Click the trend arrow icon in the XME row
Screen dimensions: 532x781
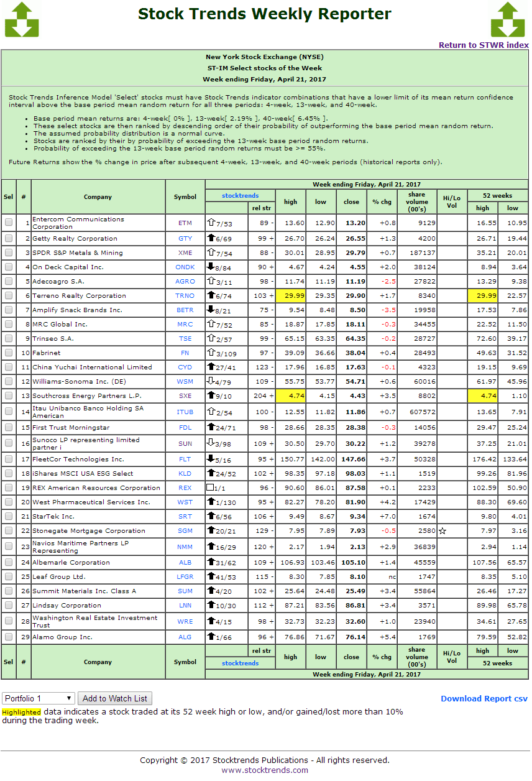point(211,252)
